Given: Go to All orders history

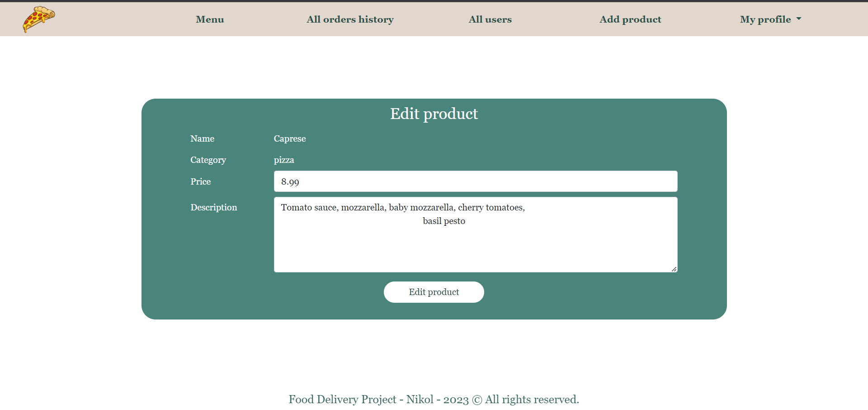Looking at the screenshot, I should coord(350,19).
